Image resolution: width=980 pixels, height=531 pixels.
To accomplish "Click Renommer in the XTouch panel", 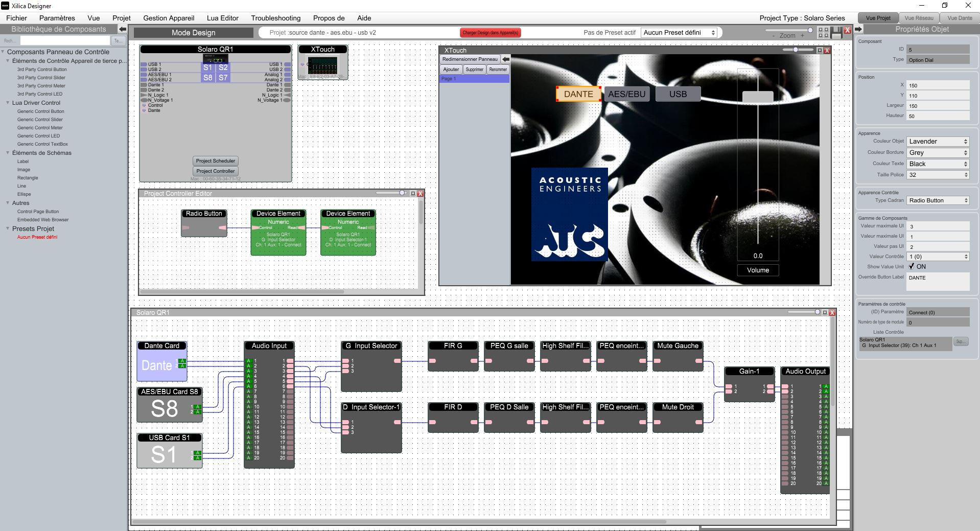I will pyautogui.click(x=498, y=70).
